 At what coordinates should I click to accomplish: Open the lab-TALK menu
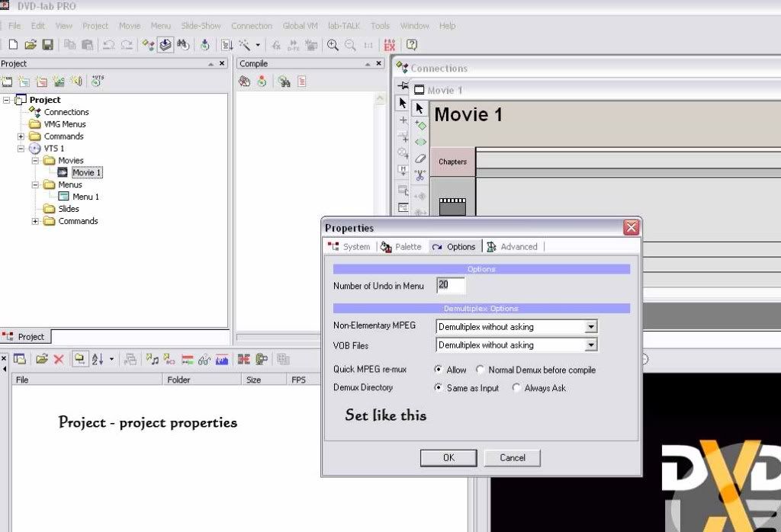[x=344, y=26]
